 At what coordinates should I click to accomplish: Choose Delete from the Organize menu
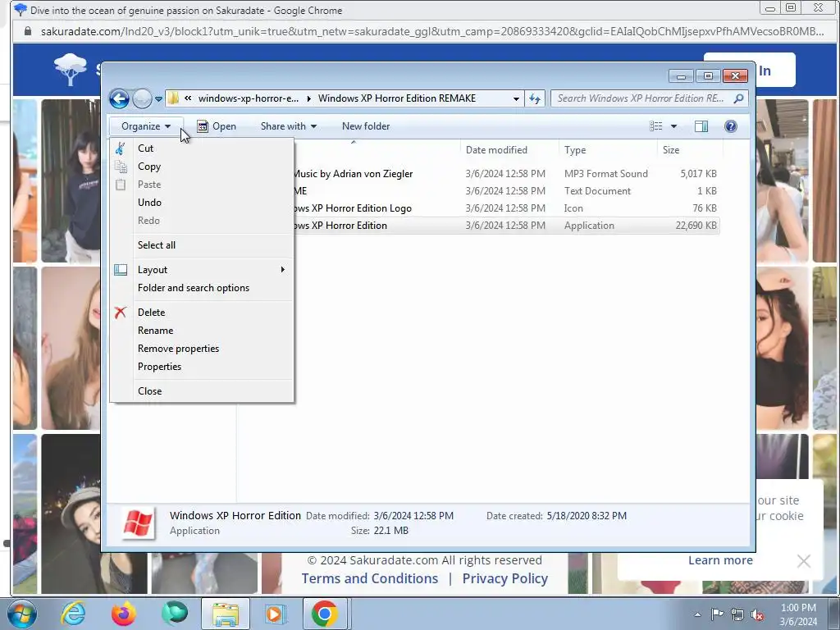coord(202,313)
